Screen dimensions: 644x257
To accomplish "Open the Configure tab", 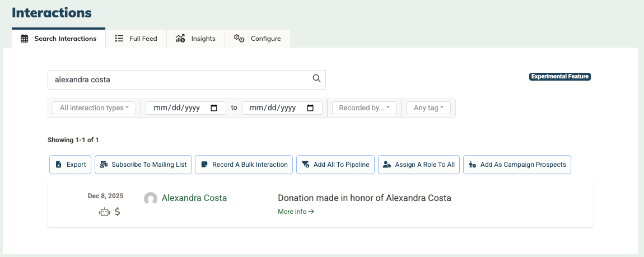I will click(258, 39).
